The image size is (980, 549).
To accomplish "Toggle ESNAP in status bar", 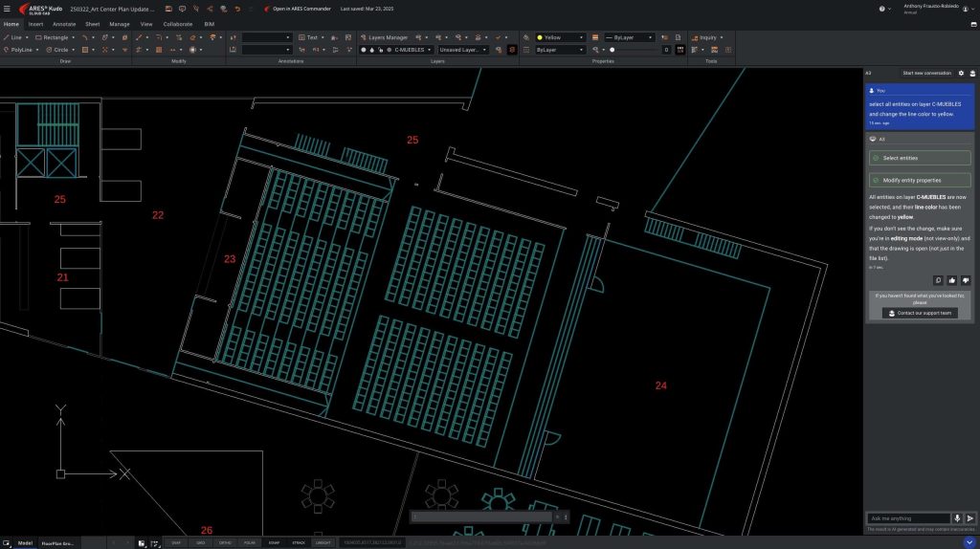I will tap(274, 542).
